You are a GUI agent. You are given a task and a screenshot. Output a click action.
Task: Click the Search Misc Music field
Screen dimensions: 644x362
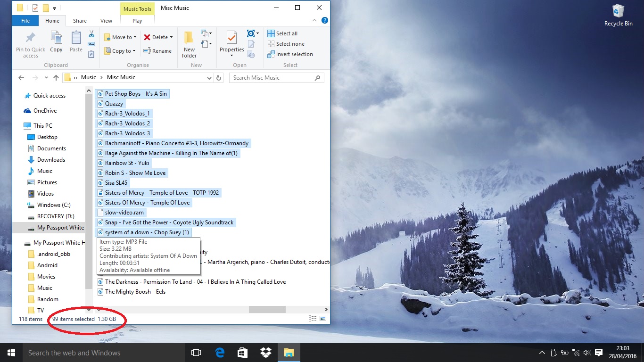[276, 78]
